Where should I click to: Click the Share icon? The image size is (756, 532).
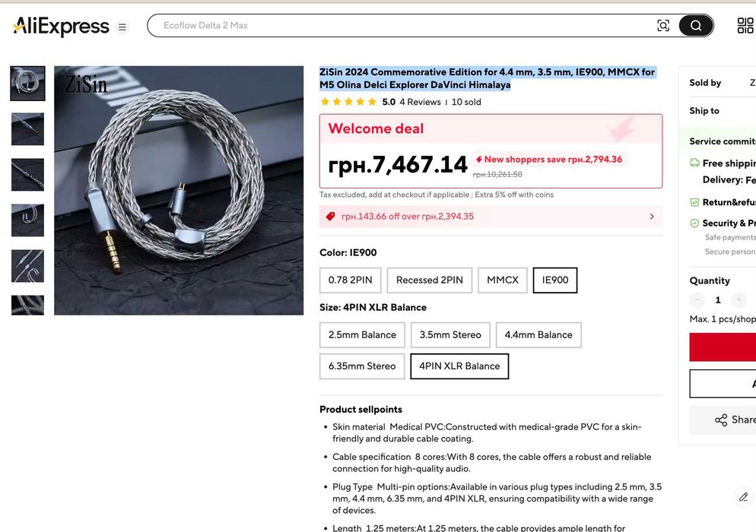[x=721, y=420]
